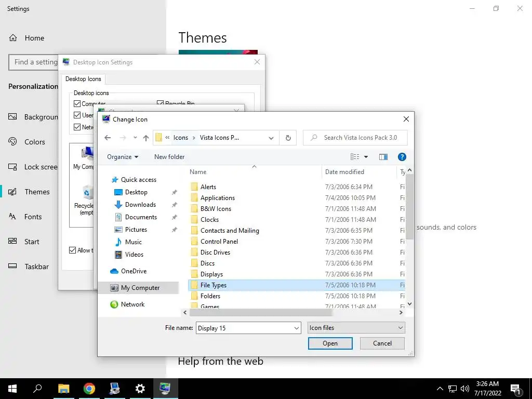This screenshot has width=532, height=399.
Task: Click the Open button
Action: (x=330, y=343)
